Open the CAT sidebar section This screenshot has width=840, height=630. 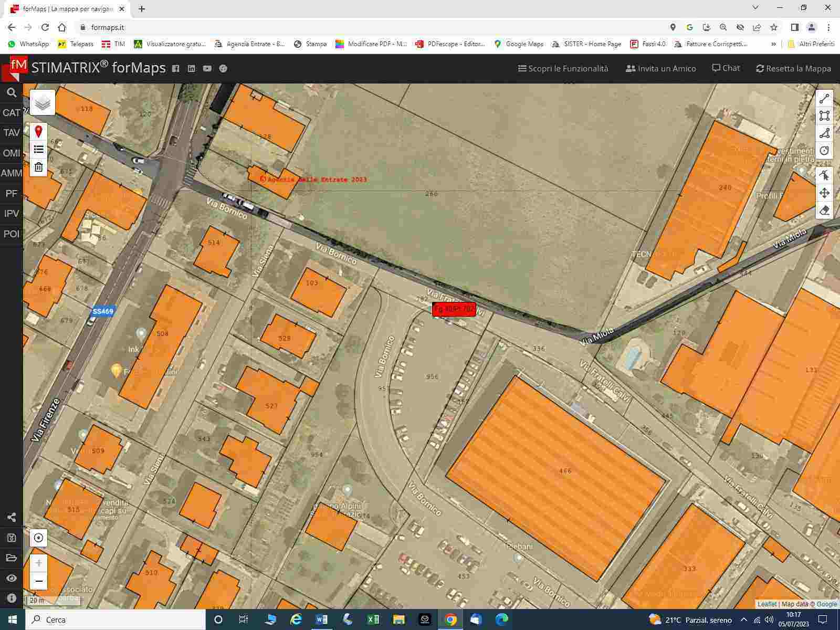point(12,113)
